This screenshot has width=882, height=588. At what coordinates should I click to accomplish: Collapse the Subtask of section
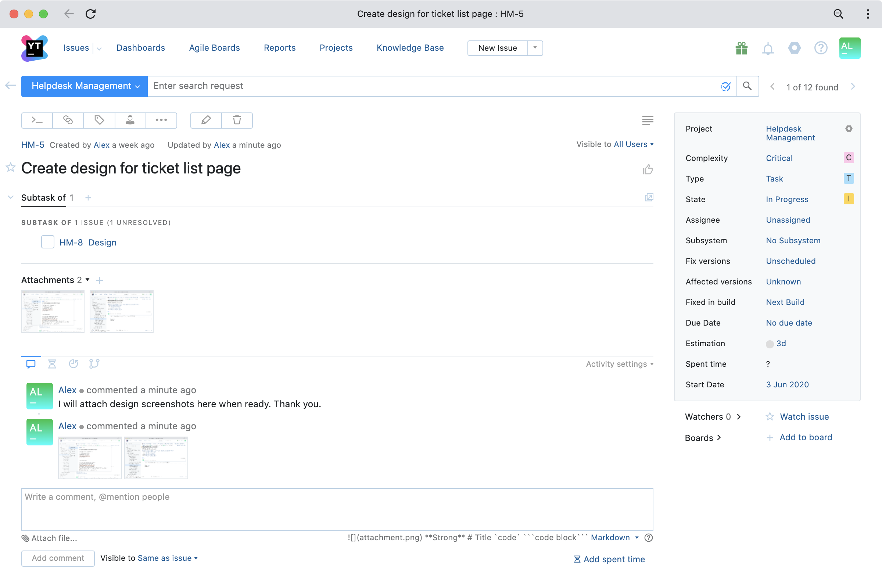[11, 198]
